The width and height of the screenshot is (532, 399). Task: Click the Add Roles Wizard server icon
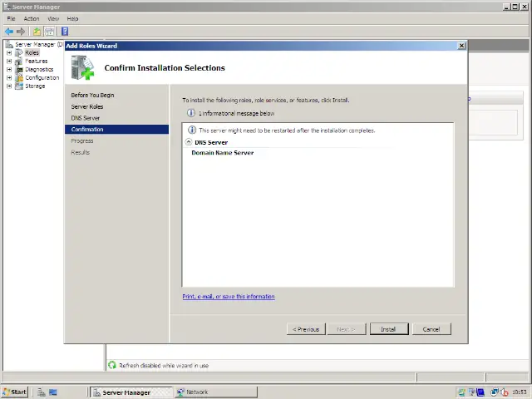point(82,68)
